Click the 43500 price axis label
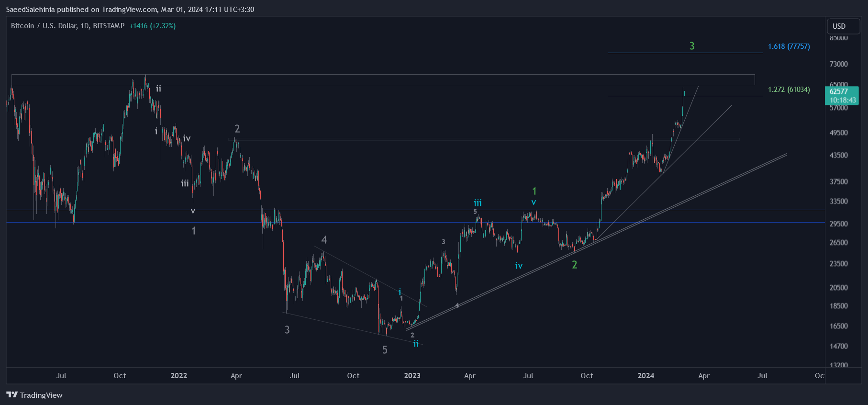The width and height of the screenshot is (868, 405). pos(839,155)
